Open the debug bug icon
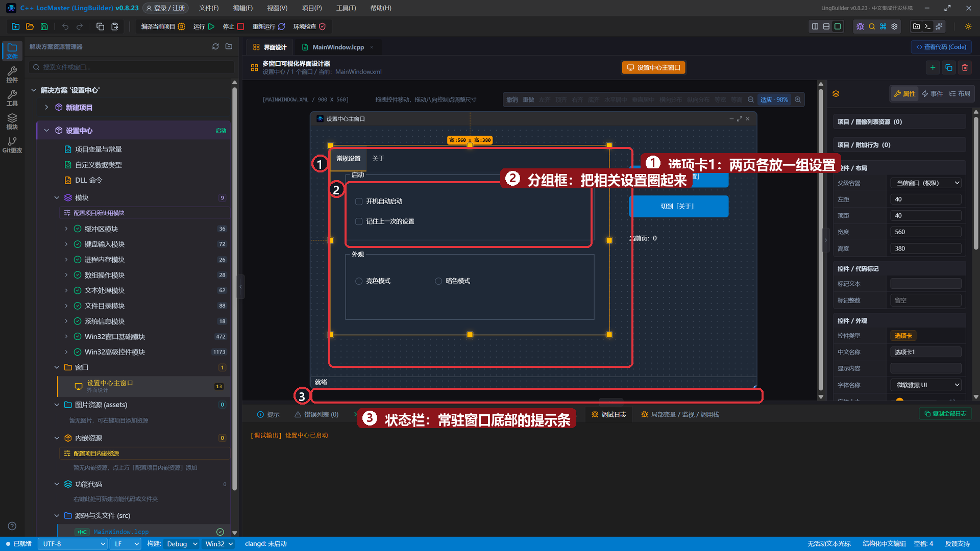This screenshot has height=551, width=980. [860, 27]
